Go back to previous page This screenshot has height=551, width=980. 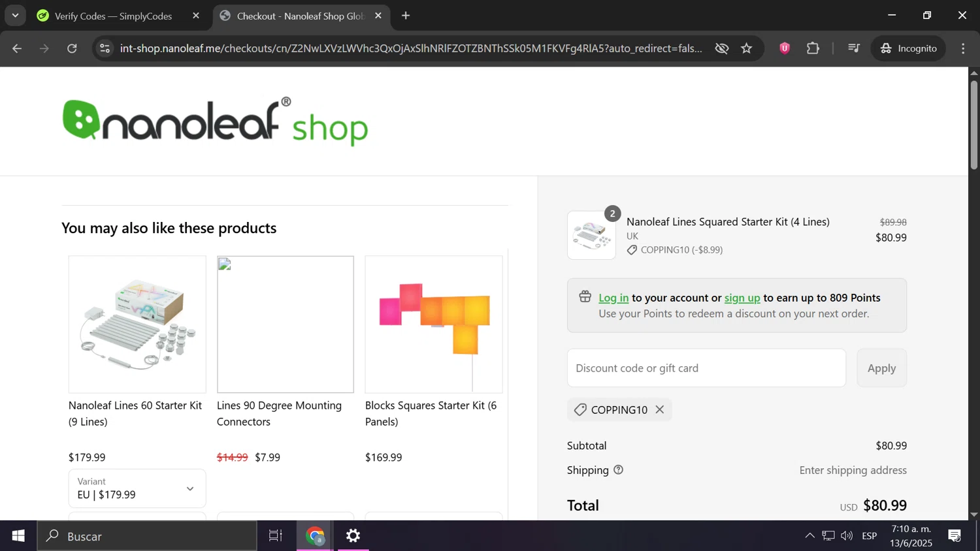pos(17,48)
